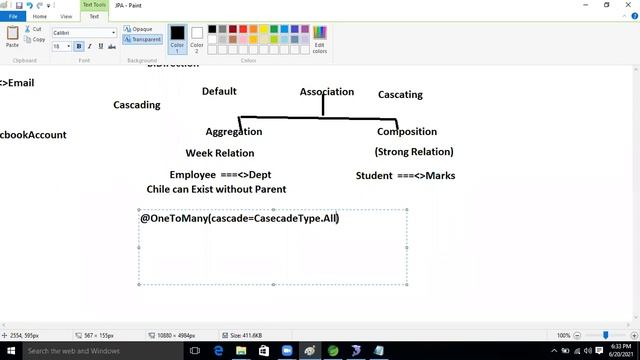Viewport: 640px width, 360px height.
Task: Launch Microsoft Edge from the taskbar
Action: coord(218,351)
